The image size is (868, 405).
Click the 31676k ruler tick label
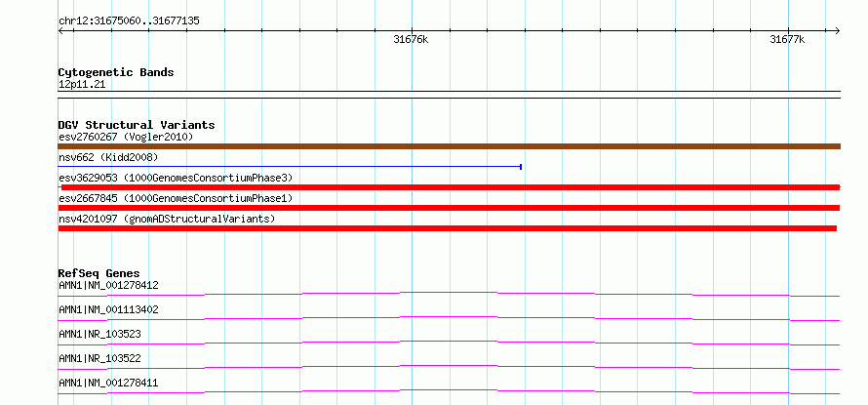(x=411, y=40)
